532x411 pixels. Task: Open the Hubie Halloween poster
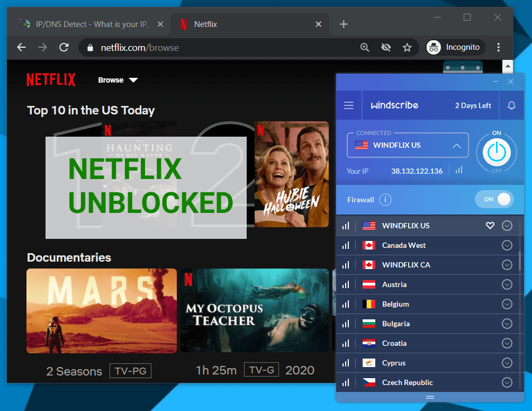292,174
